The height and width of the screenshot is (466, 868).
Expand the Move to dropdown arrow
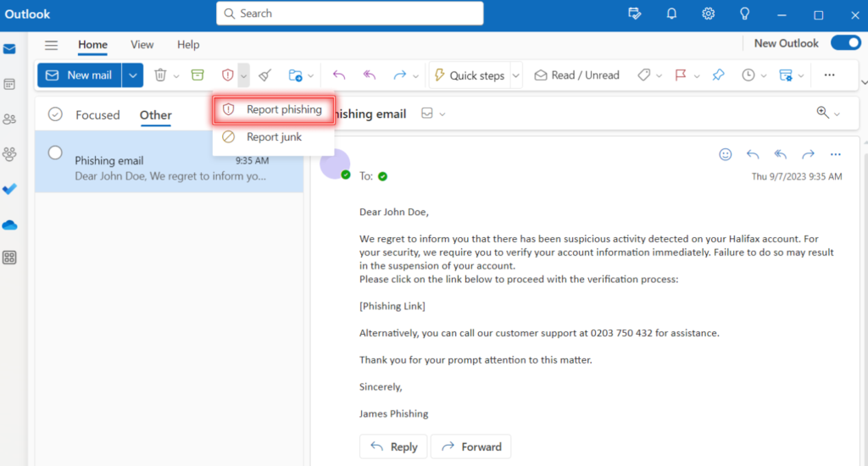tap(310, 75)
